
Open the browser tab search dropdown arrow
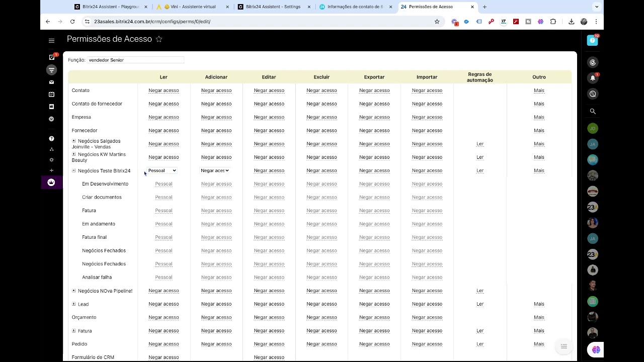click(596, 7)
